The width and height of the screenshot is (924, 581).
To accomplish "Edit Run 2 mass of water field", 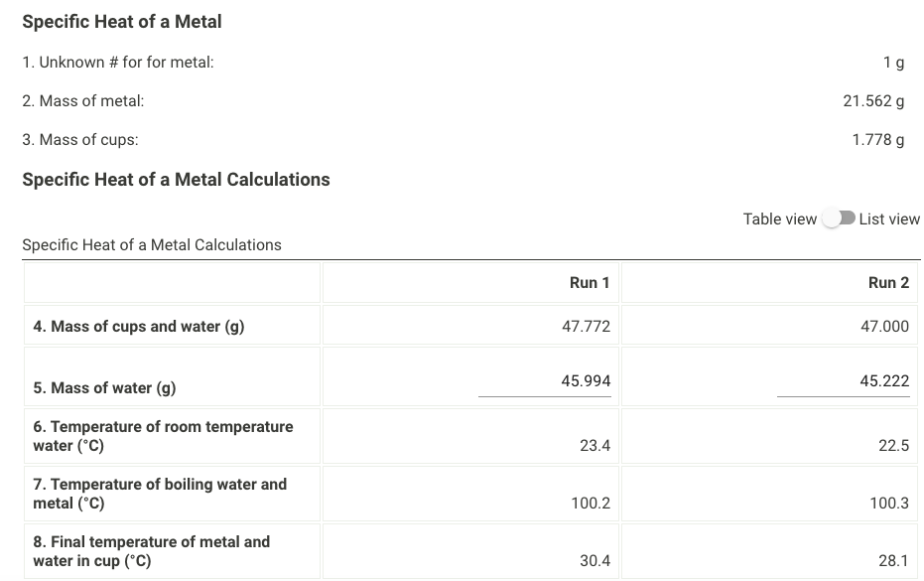I will click(844, 381).
